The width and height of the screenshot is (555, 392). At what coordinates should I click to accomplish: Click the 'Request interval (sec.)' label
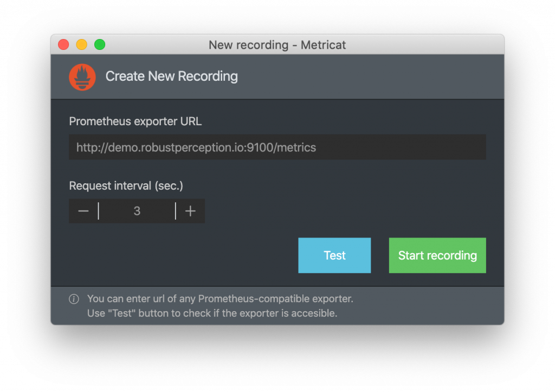pyautogui.click(x=126, y=186)
